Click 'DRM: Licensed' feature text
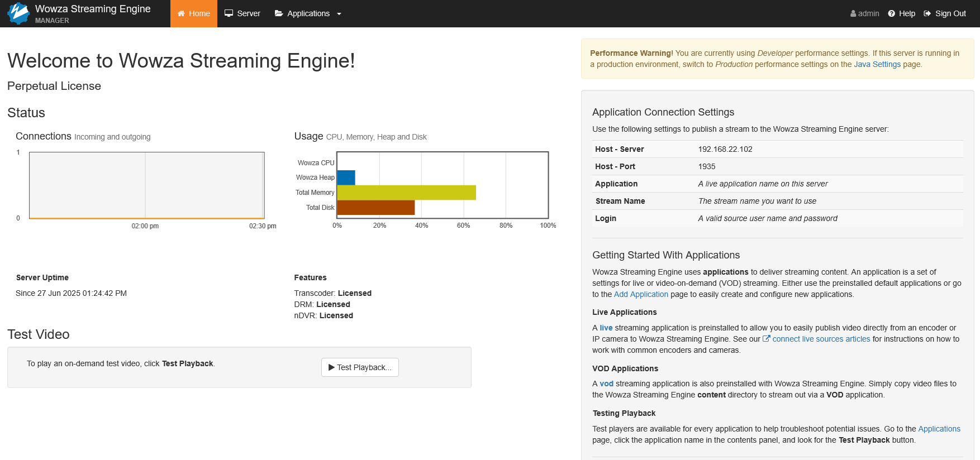This screenshot has width=980, height=460. coord(322,304)
